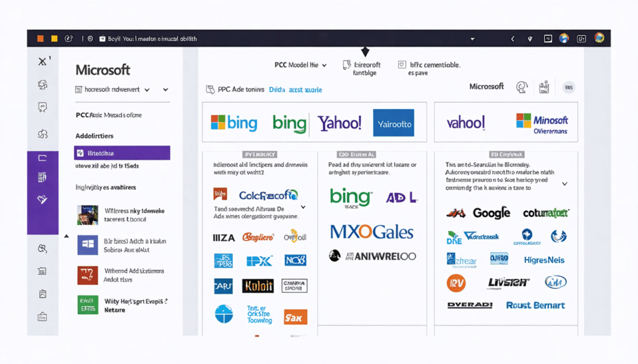Click the 'HigresNeis' logo text
638x364 pixels.
544,260
